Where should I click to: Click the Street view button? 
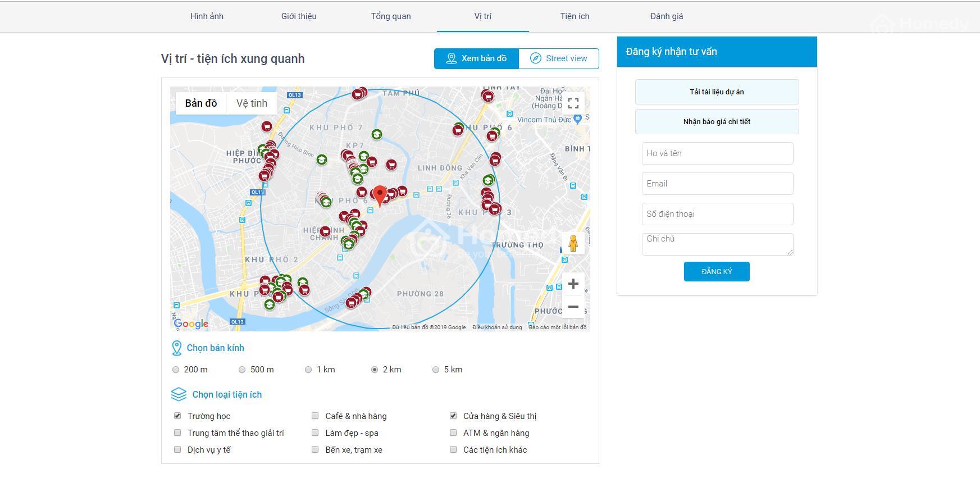[x=559, y=58]
